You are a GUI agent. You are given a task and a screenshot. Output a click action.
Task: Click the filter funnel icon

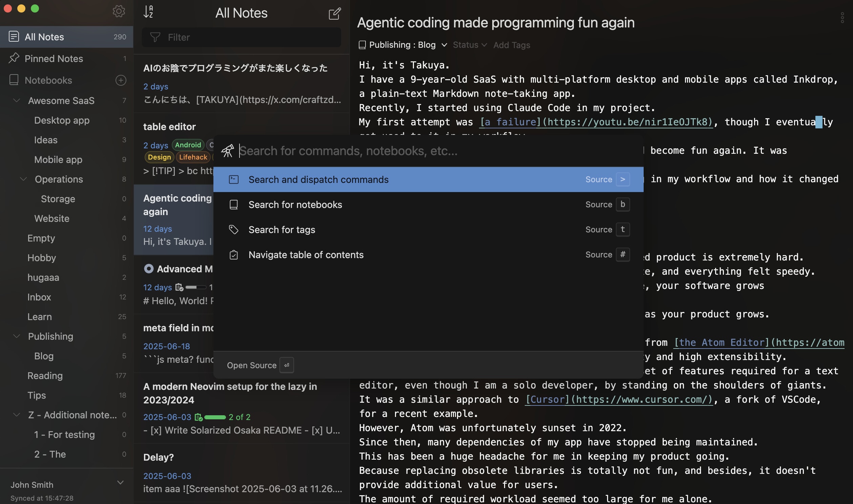coord(155,37)
